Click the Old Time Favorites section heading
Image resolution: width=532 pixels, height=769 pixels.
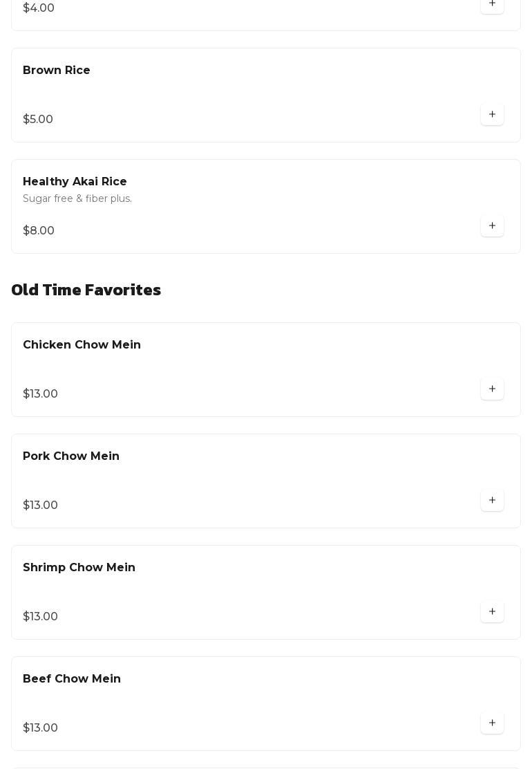pyautogui.click(x=86, y=290)
